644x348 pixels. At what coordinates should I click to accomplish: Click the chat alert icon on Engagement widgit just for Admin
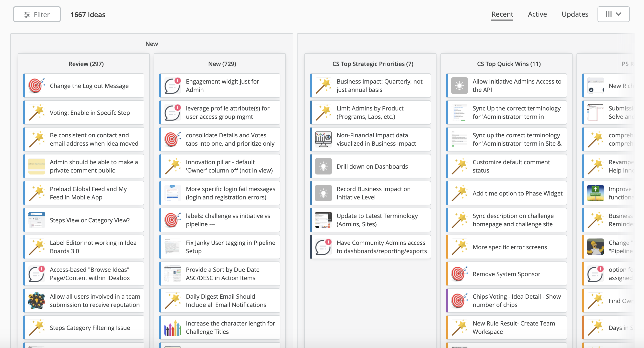[x=172, y=86]
